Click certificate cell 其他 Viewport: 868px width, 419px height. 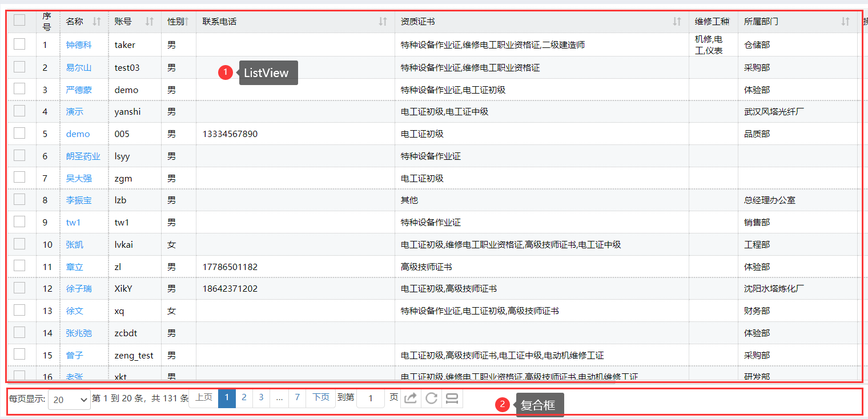[x=409, y=200]
